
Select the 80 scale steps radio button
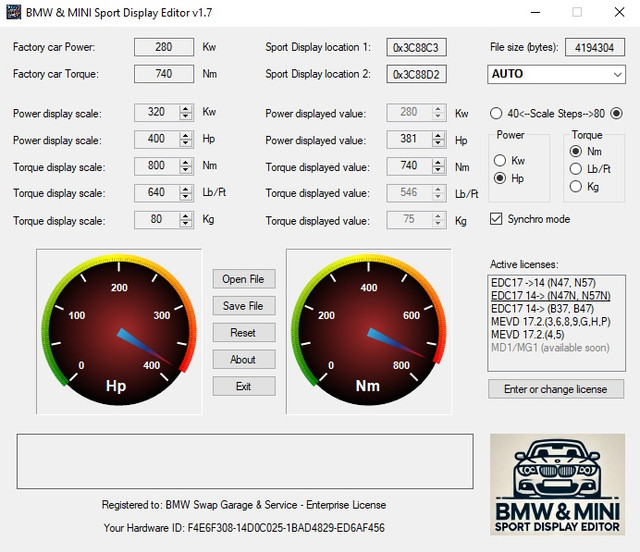[x=616, y=113]
